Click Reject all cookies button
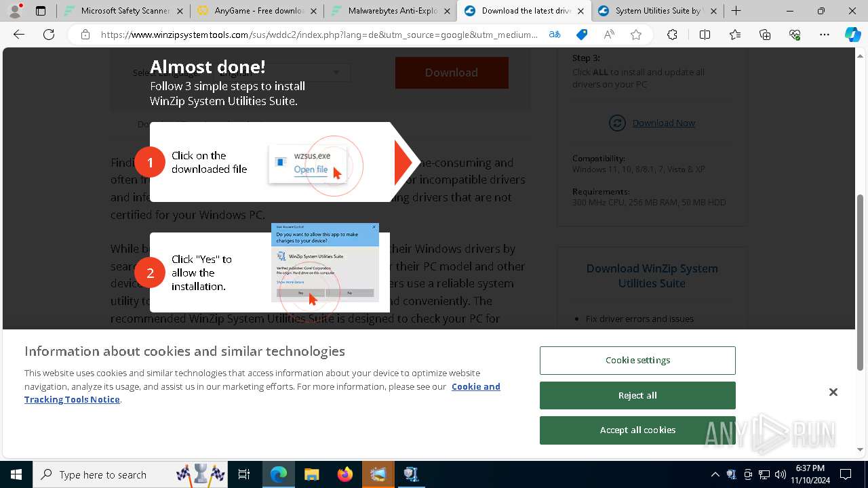The height and width of the screenshot is (488, 868). (x=637, y=395)
